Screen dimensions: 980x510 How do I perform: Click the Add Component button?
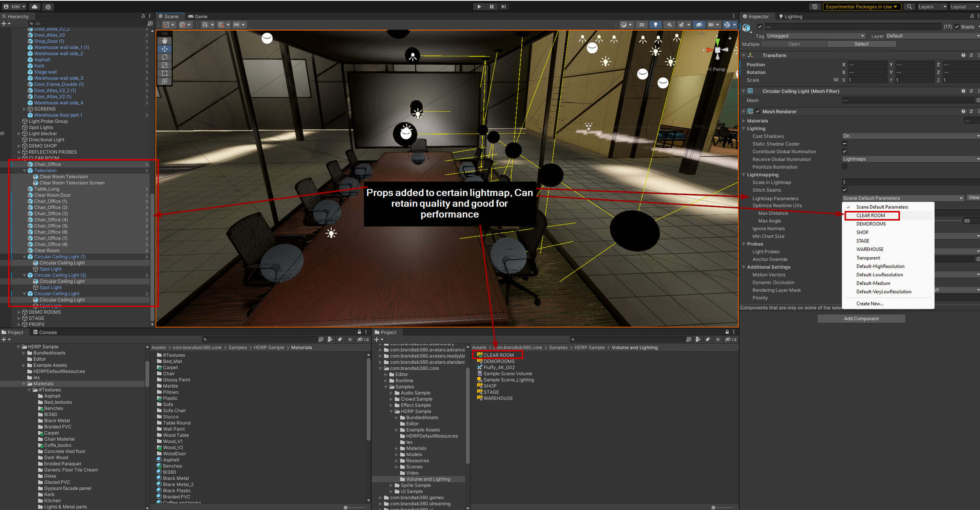(x=861, y=319)
